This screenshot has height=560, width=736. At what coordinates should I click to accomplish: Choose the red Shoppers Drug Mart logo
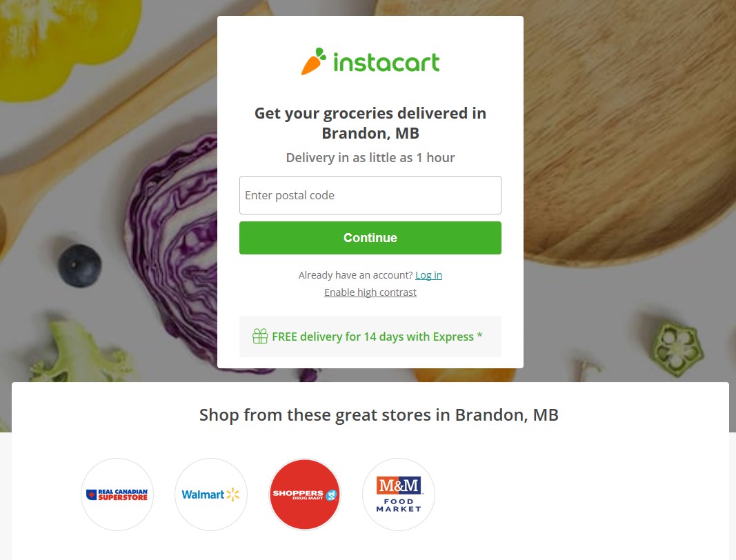305,494
